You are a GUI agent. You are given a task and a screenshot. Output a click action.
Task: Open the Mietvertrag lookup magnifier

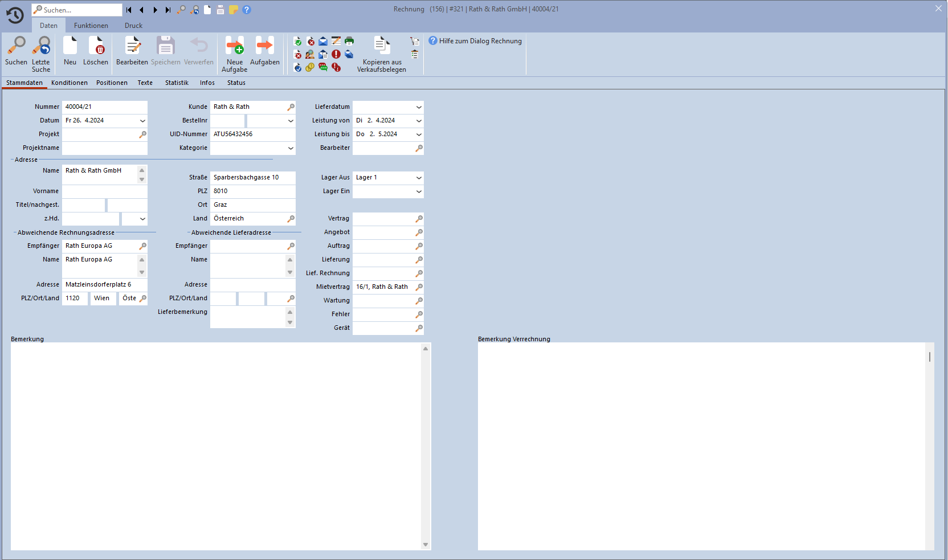(419, 287)
